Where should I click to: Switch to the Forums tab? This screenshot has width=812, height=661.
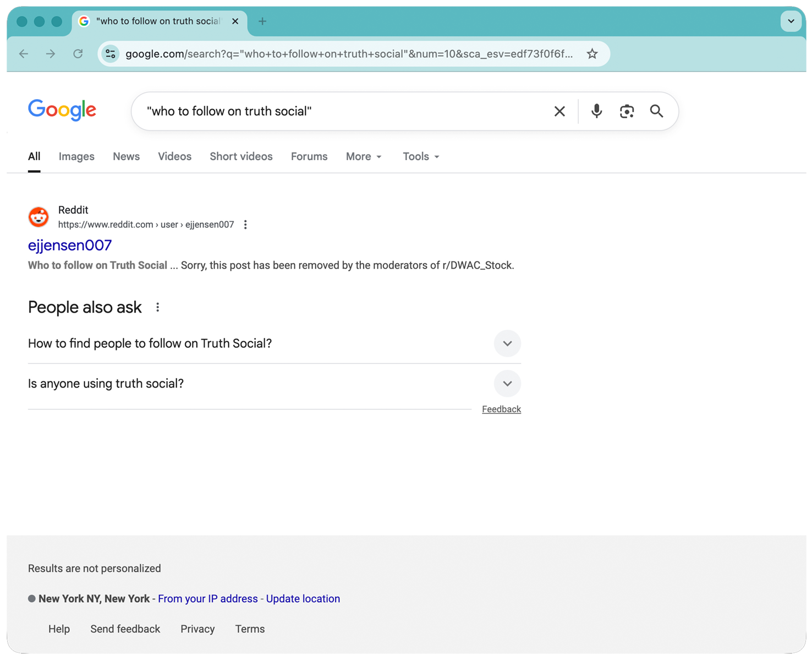coord(309,157)
